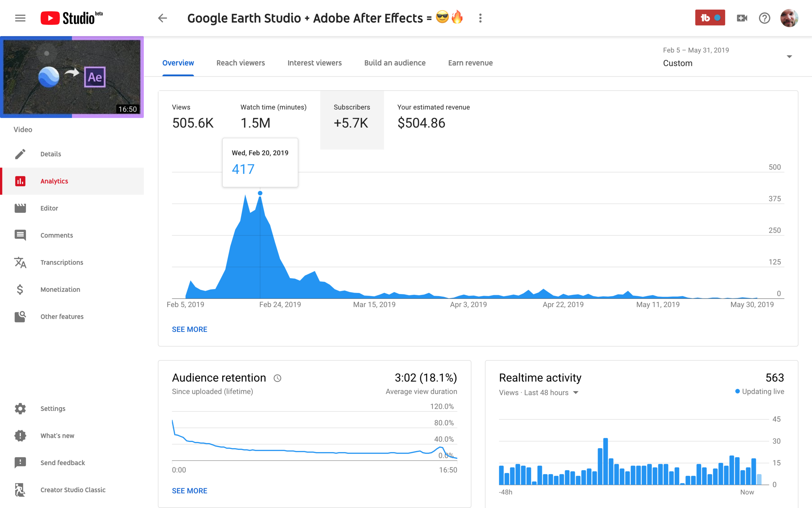
Task: Click the Feb 20 data point marker
Action: [x=260, y=193]
